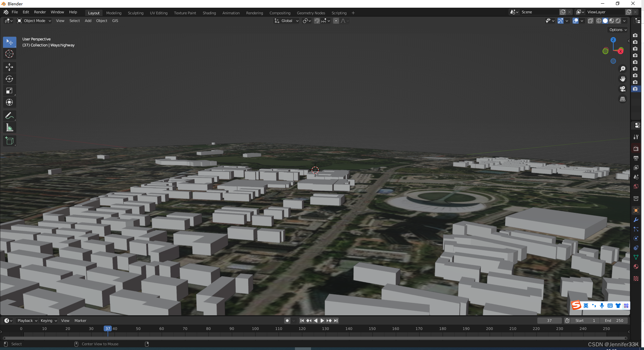Click the zoom magnifier viewport button
Screen dimensions: 644x350
click(623, 69)
